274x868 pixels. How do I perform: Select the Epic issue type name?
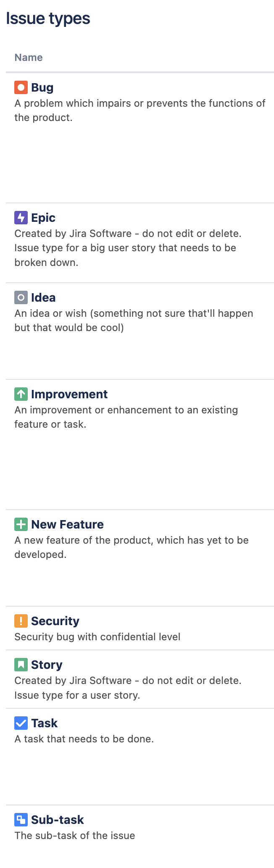(43, 218)
